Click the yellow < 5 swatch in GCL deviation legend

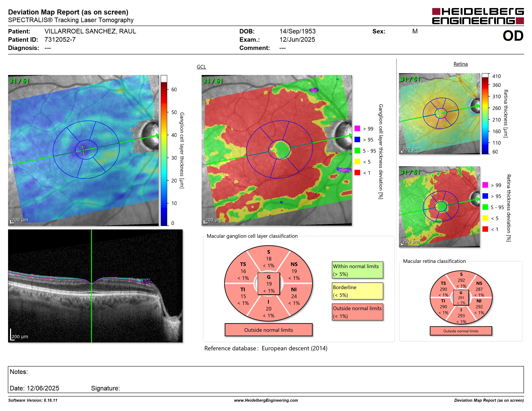(x=357, y=161)
